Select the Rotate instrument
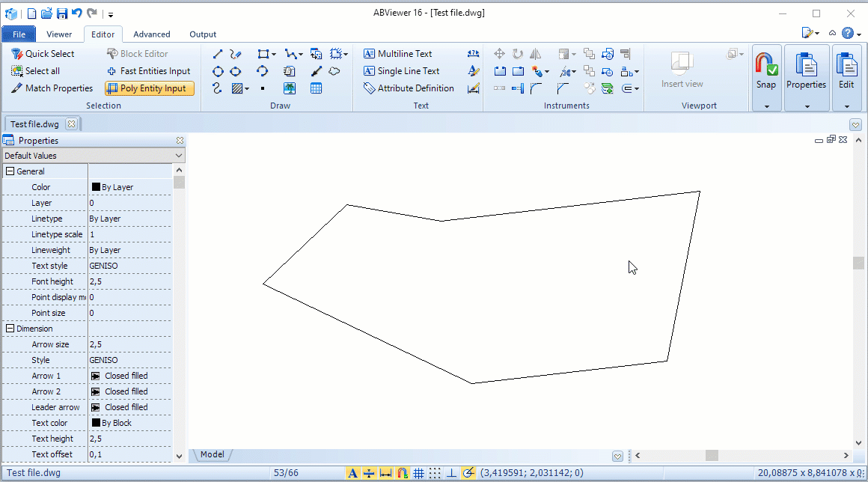This screenshot has width=868, height=482. tap(516, 53)
